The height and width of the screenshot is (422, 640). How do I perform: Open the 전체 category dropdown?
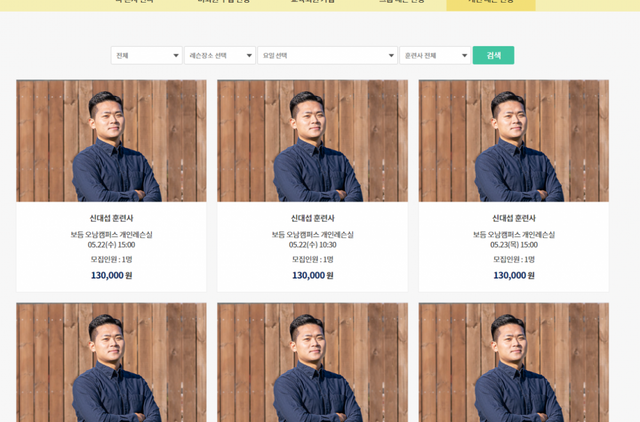point(146,56)
